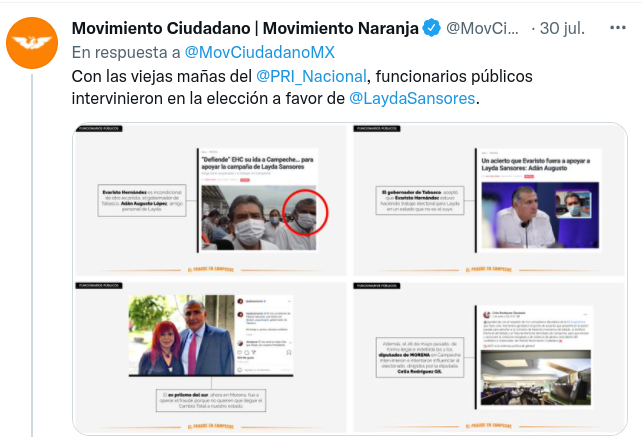Click the truncated @MovCi... handle
Viewport: 642px width, 437px height.
[482, 28]
